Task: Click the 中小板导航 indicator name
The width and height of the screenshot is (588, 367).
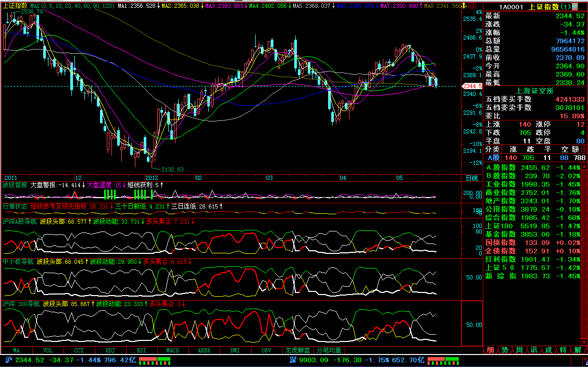Action: click(18, 262)
